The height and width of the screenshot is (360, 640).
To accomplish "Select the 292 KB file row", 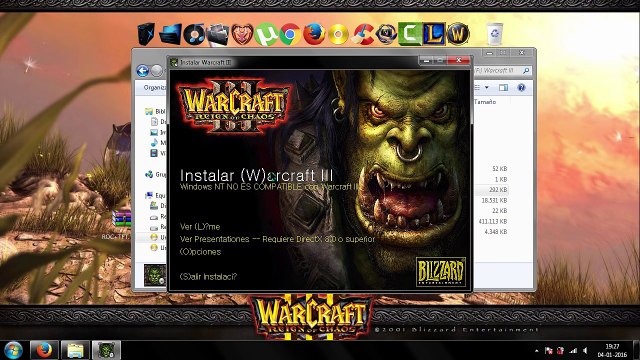I will (498, 190).
